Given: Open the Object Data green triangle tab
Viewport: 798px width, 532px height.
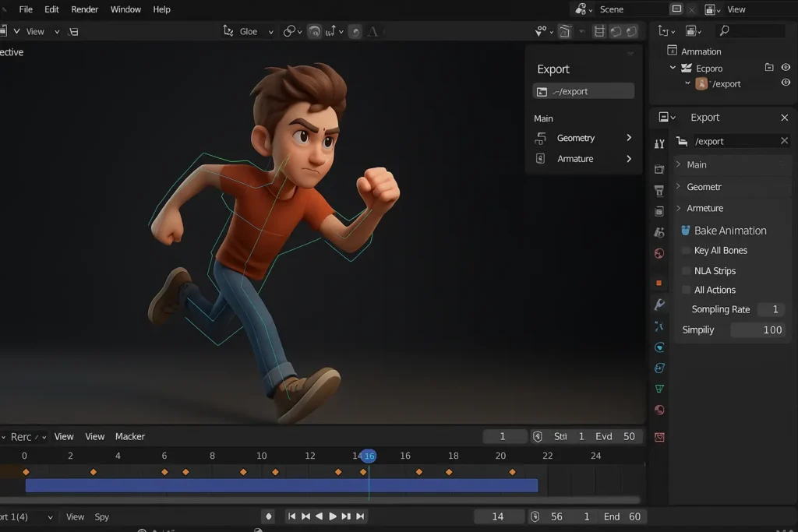Looking at the screenshot, I should pyautogui.click(x=659, y=389).
